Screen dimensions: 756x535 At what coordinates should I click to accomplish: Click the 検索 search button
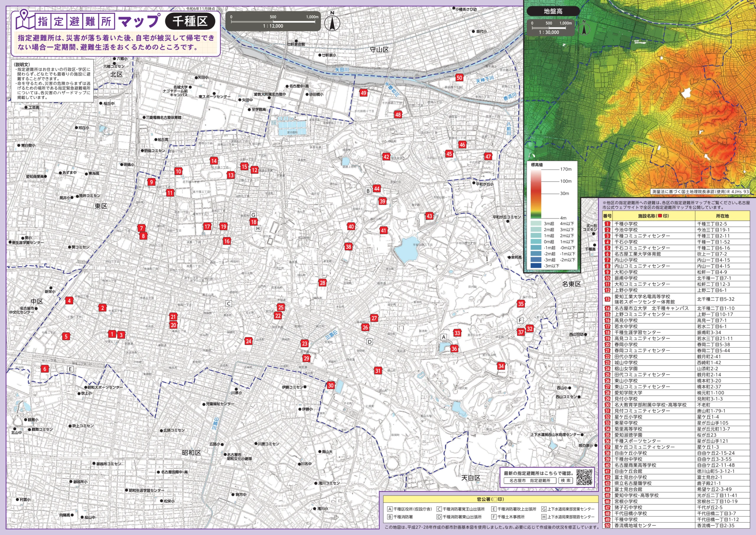[x=566, y=481]
